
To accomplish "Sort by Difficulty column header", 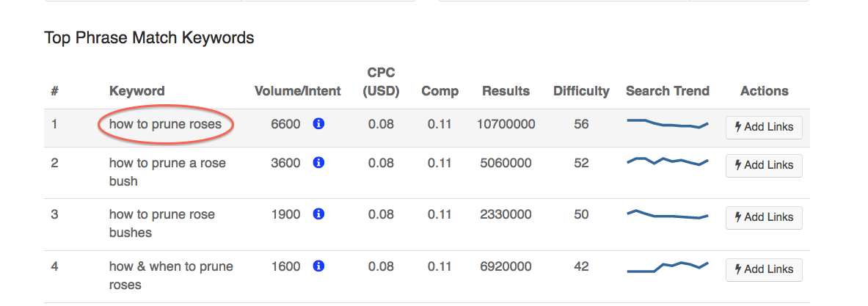I will [x=581, y=91].
